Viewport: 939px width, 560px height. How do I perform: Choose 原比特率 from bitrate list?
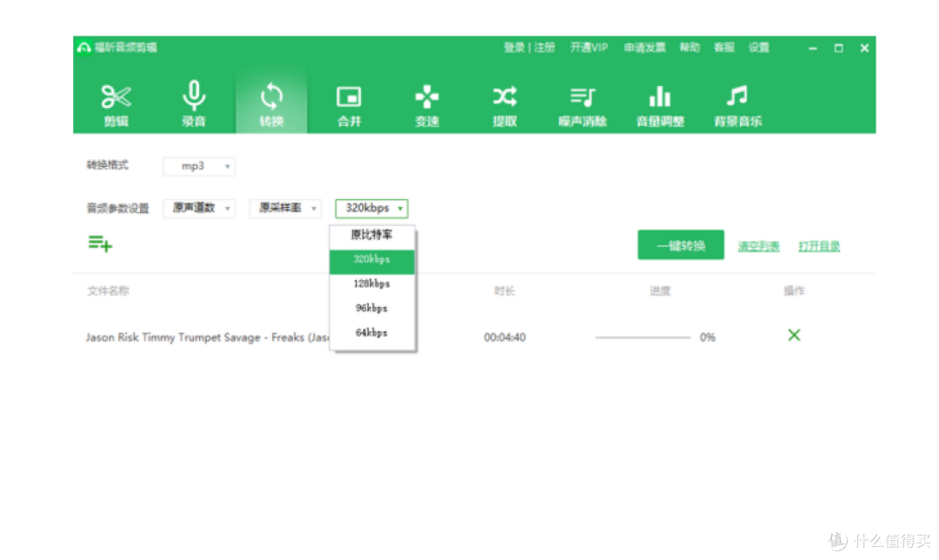pyautogui.click(x=372, y=235)
